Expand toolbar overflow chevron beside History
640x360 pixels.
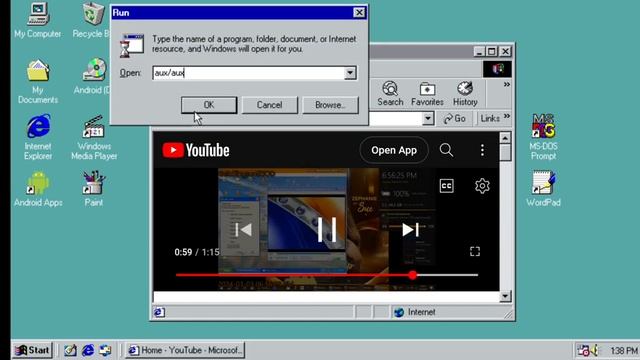[x=507, y=84]
